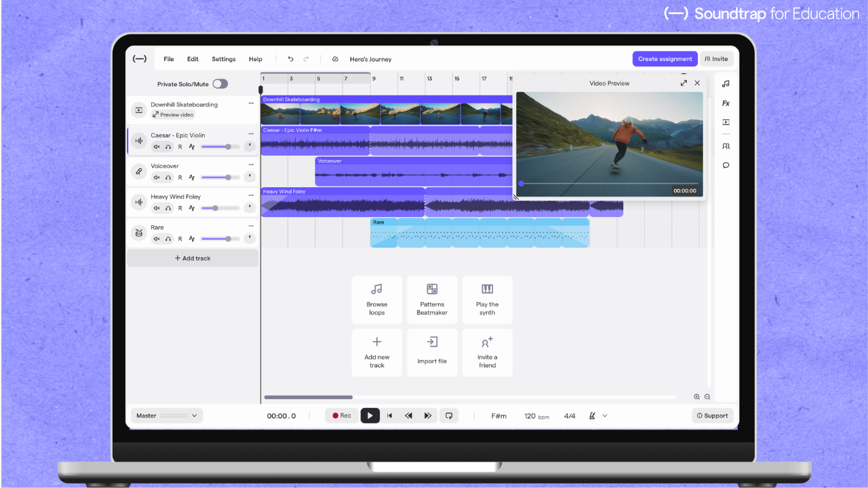This screenshot has height=488, width=868.
Task: Click the Heavy Wind Foley waveform icon
Action: (139, 202)
